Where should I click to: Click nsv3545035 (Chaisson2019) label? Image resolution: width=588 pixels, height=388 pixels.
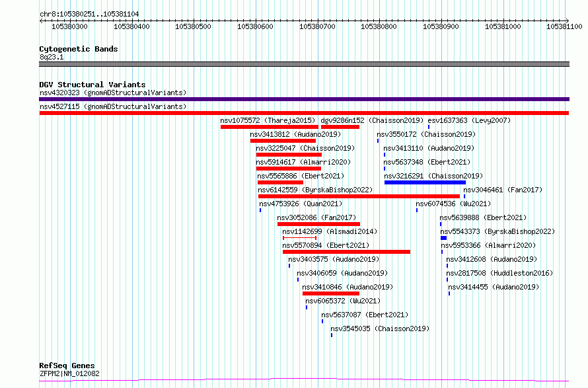pyautogui.click(x=380, y=329)
